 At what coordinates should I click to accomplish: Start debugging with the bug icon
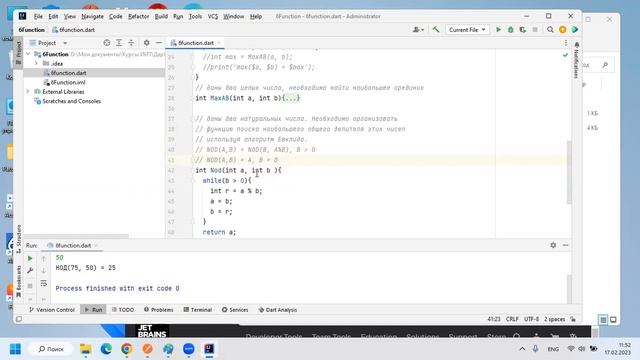[x=510, y=30]
